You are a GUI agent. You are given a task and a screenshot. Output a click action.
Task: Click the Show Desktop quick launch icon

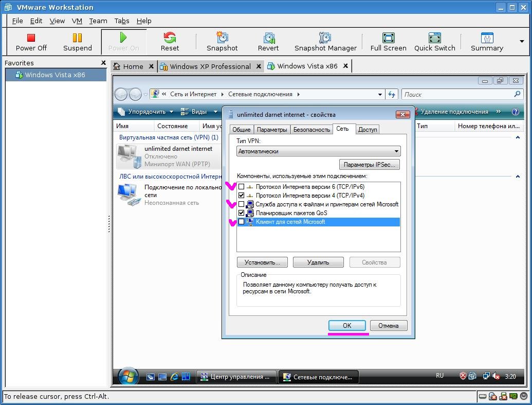pos(162,377)
